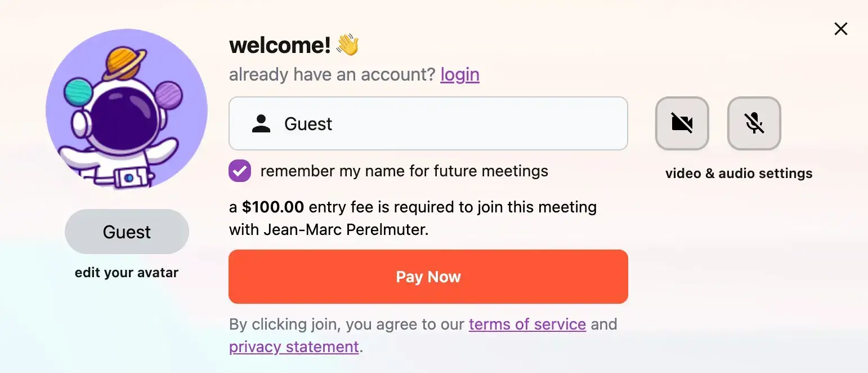Click the bold $100.00 entry fee amount

point(273,207)
